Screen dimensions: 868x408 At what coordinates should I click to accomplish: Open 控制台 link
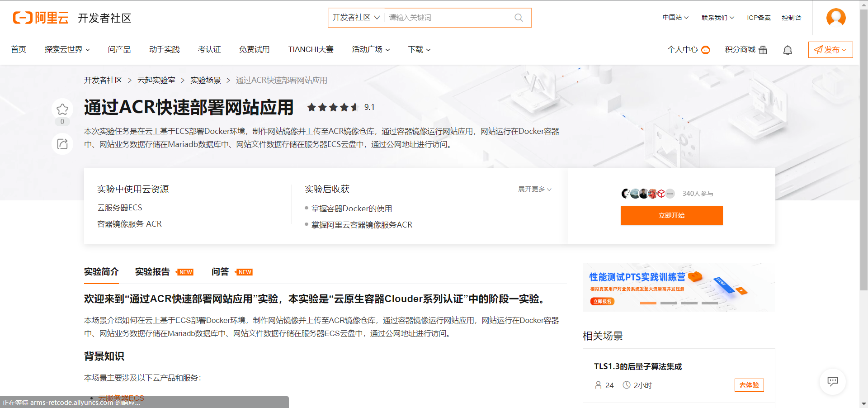click(791, 18)
